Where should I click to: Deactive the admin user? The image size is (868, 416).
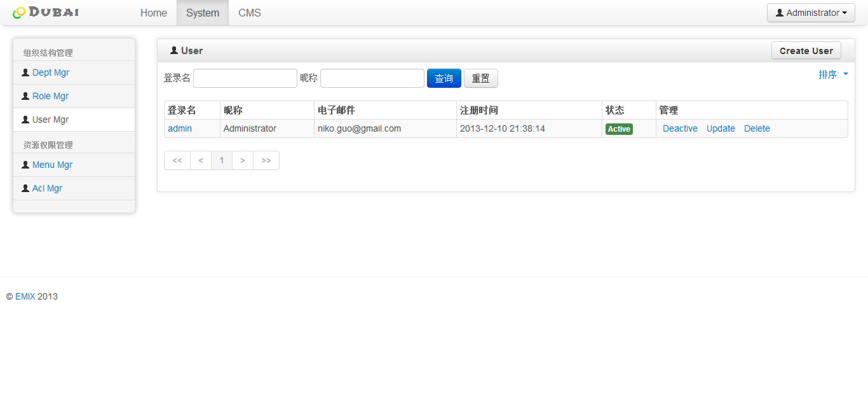pos(680,128)
